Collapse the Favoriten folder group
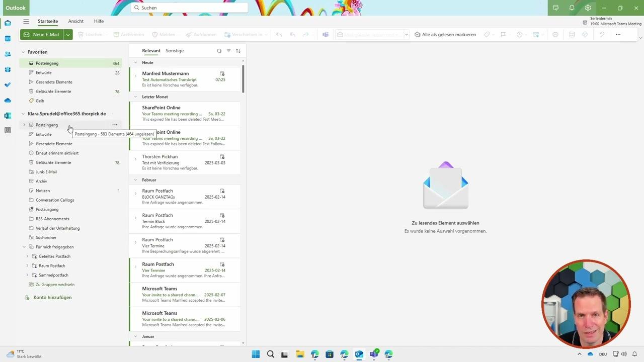Viewport: 644px width, 362px height. coord(23,52)
